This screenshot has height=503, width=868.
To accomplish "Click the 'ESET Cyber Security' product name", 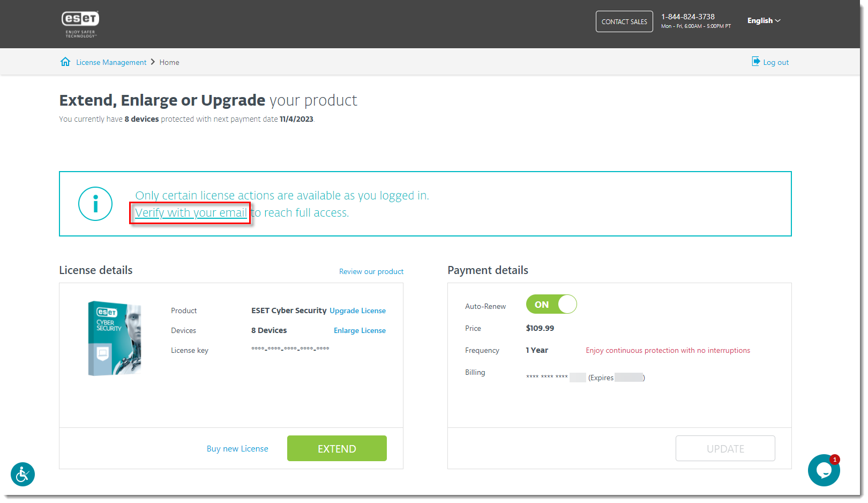I will pos(289,310).
